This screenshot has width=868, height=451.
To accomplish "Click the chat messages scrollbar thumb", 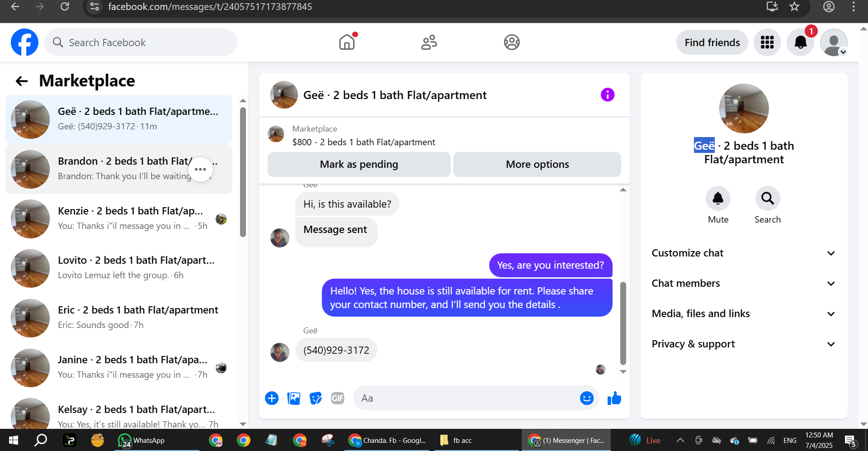I will point(623,323).
